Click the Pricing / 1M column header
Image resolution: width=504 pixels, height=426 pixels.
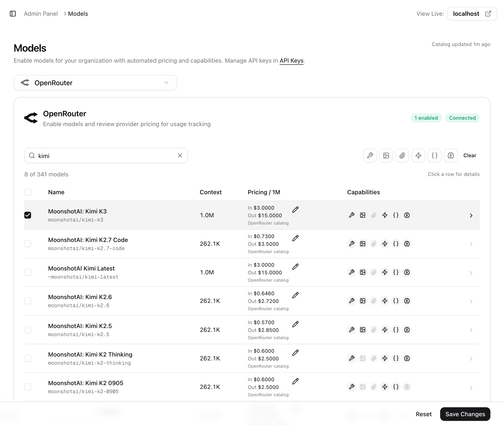tap(264, 192)
